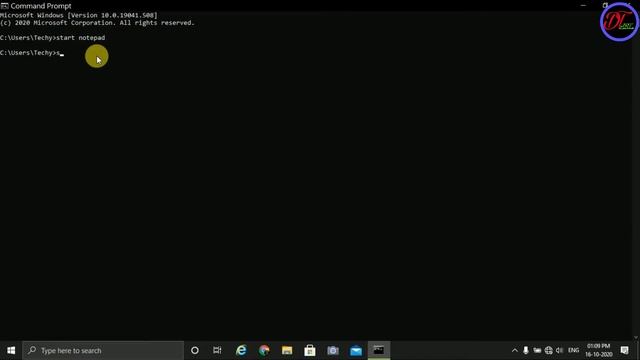The image size is (640, 360).
Task: Open the volume control in the tray
Action: (x=560, y=350)
